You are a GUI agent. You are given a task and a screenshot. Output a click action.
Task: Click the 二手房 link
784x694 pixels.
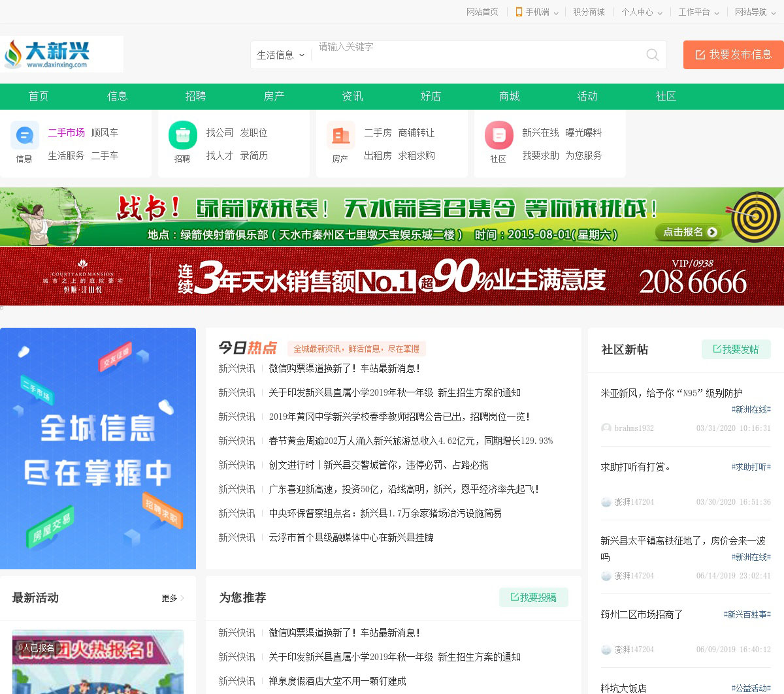coord(378,133)
